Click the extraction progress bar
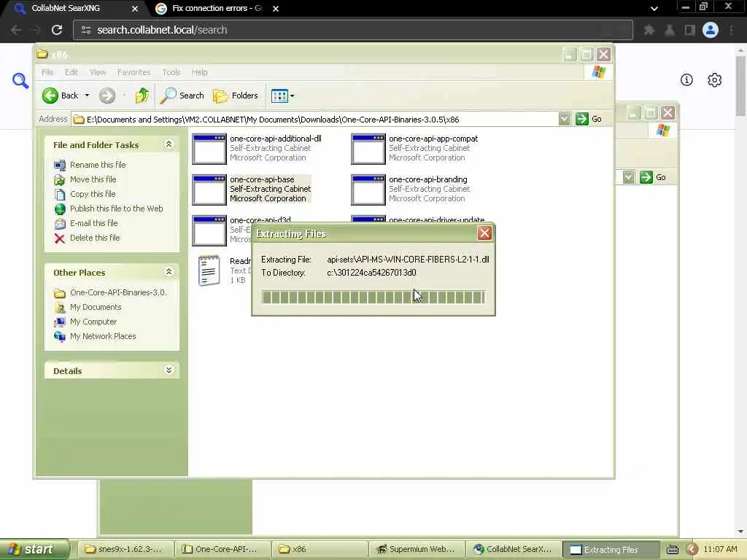This screenshot has width=747, height=560. tap(373, 297)
